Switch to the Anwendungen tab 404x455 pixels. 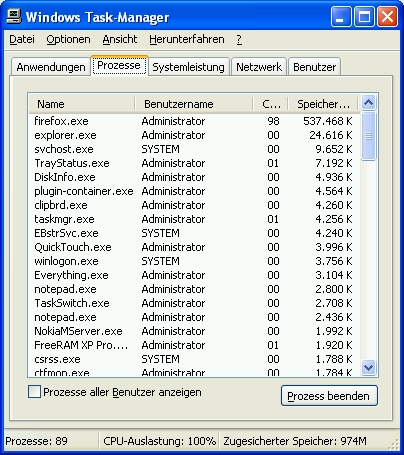(51, 67)
